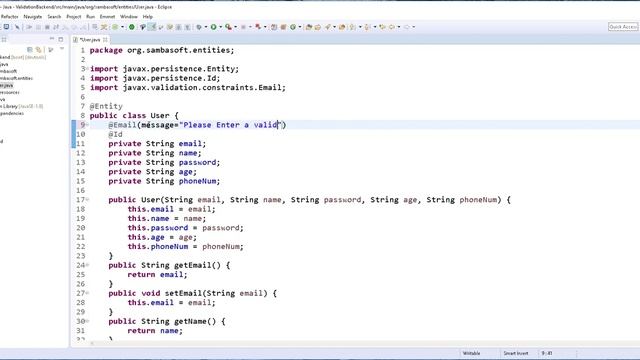Close the *User.java editor tab
This screenshot has height=360, width=640.
tap(105, 40)
